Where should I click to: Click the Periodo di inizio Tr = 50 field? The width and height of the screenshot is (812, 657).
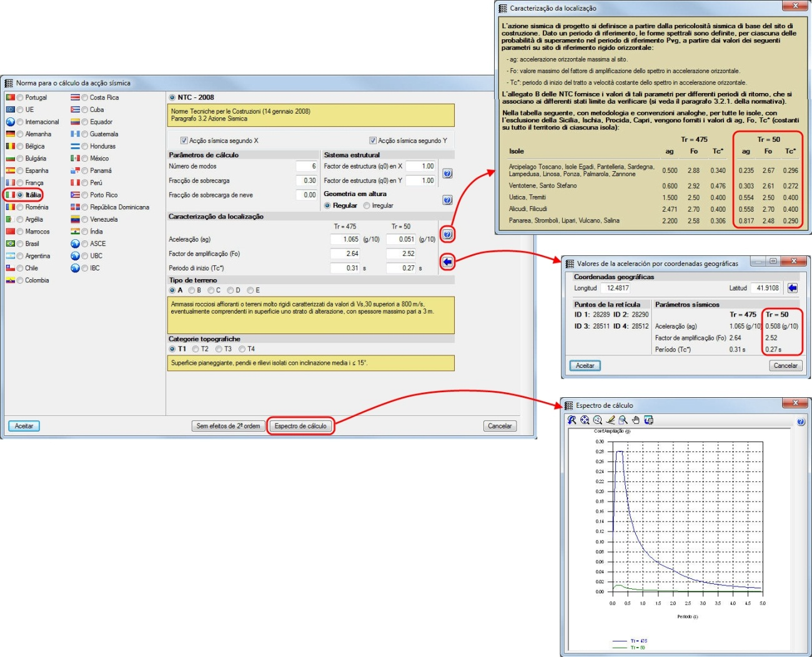coord(401,268)
